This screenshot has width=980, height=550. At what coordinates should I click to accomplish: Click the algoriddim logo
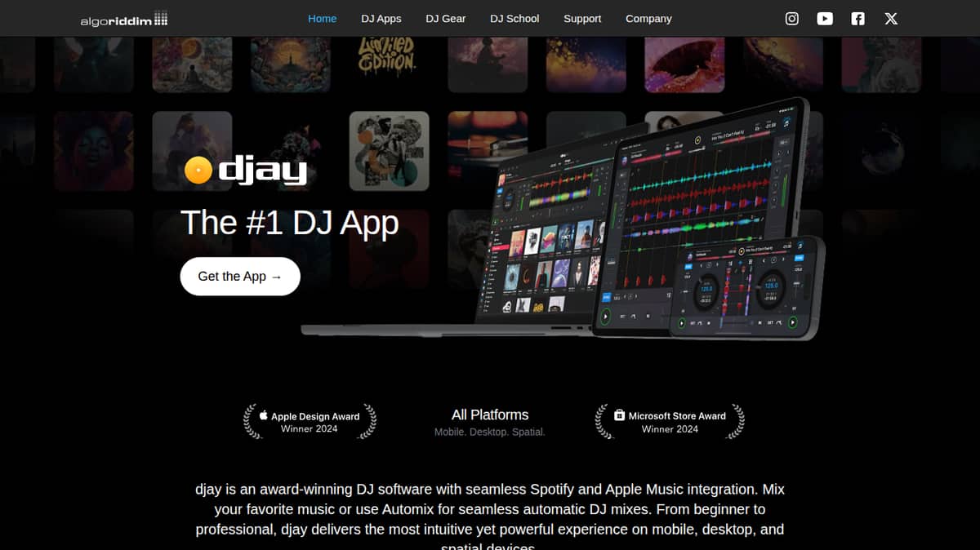124,19
